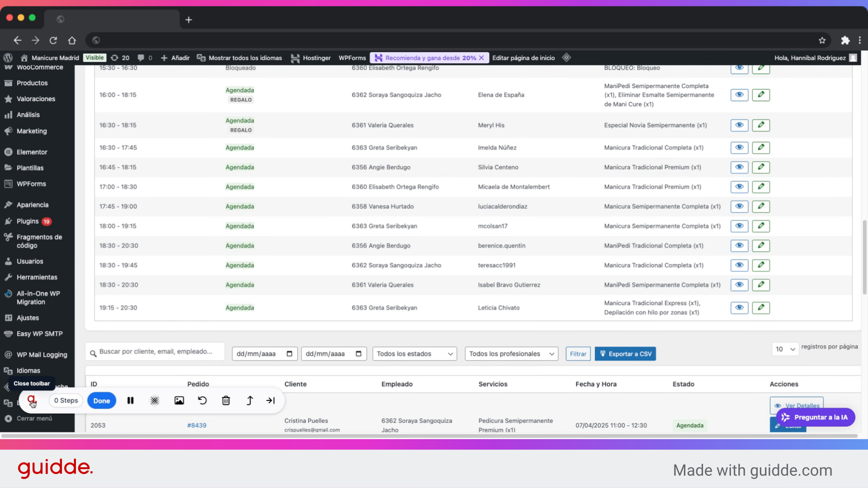Viewport: 868px width, 488px height.
Task: Click the blur tool icon in guidde toolbar
Action: click(x=155, y=400)
